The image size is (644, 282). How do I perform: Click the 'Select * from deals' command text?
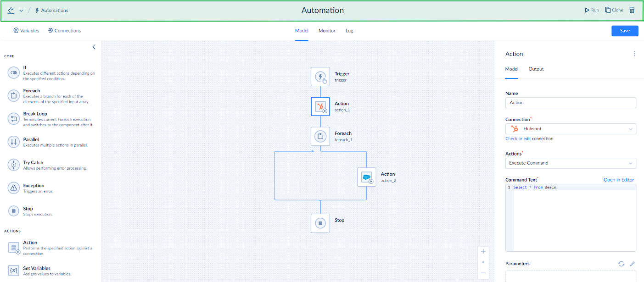coord(535,188)
